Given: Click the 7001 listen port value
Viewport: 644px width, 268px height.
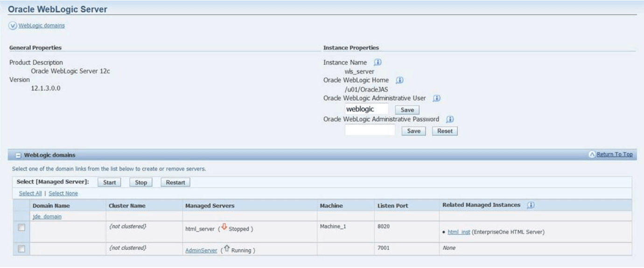Looking at the screenshot, I should (x=384, y=248).
